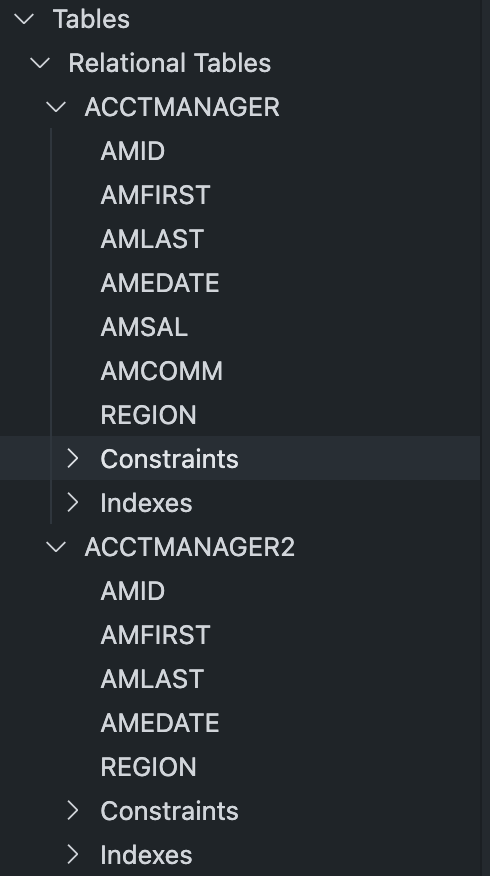Select AMID column in ACCTMANAGER
Screen dimensions: 490x876
(x=133, y=151)
